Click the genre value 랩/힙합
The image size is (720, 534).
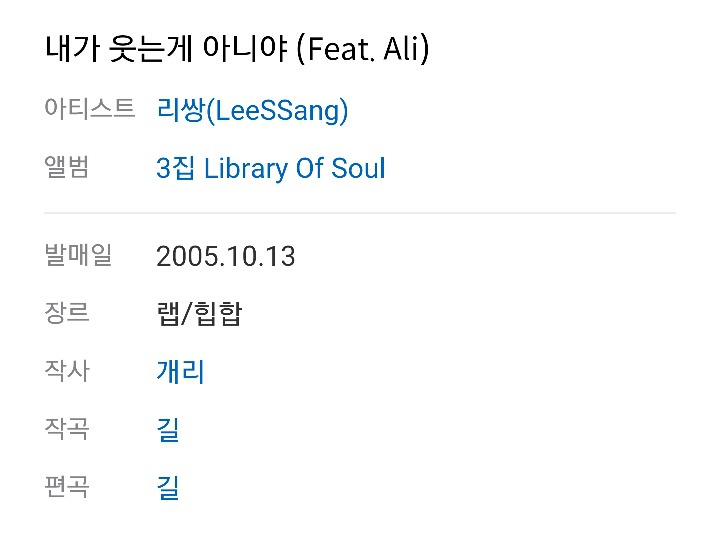pyautogui.click(x=199, y=314)
